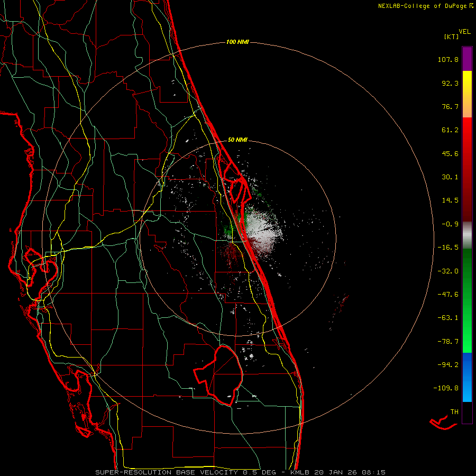The image size is (476, 476).
Task: Pick the gray near-zero segment of the color bar
Action: pyautogui.click(x=467, y=235)
